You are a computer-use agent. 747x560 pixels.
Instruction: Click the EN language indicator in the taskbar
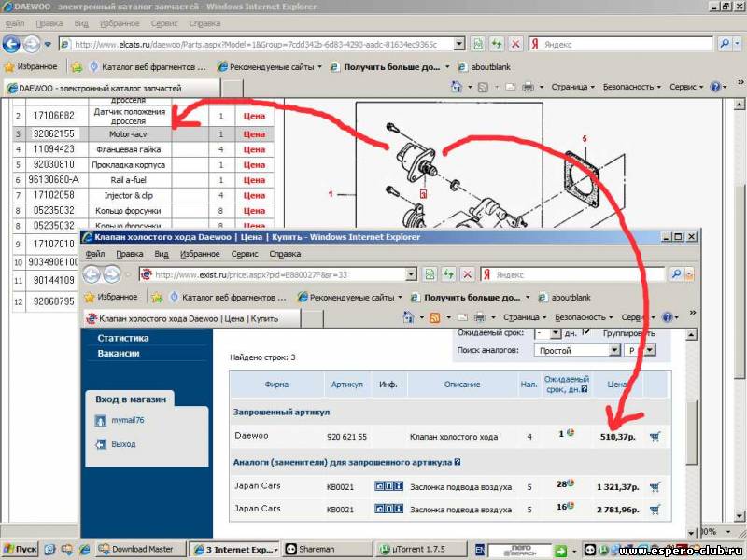(x=480, y=550)
